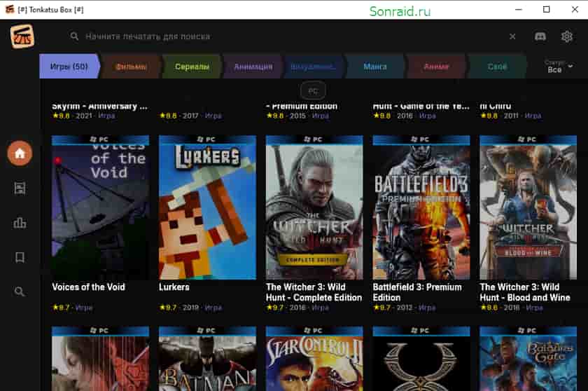Open the 'Своё' tab

pyautogui.click(x=497, y=67)
